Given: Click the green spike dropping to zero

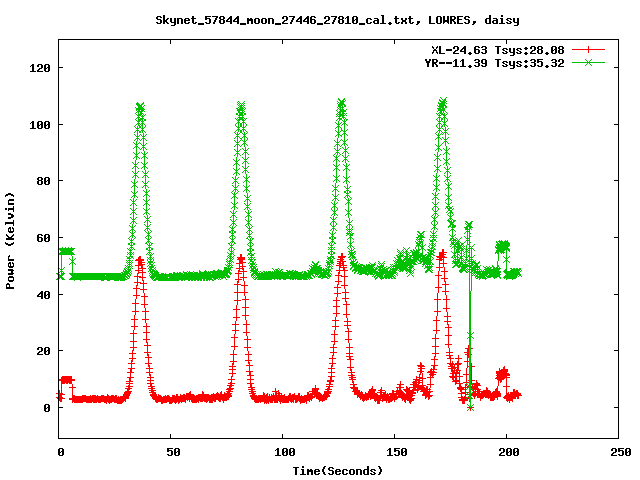Looking at the screenshot, I should [470, 316].
